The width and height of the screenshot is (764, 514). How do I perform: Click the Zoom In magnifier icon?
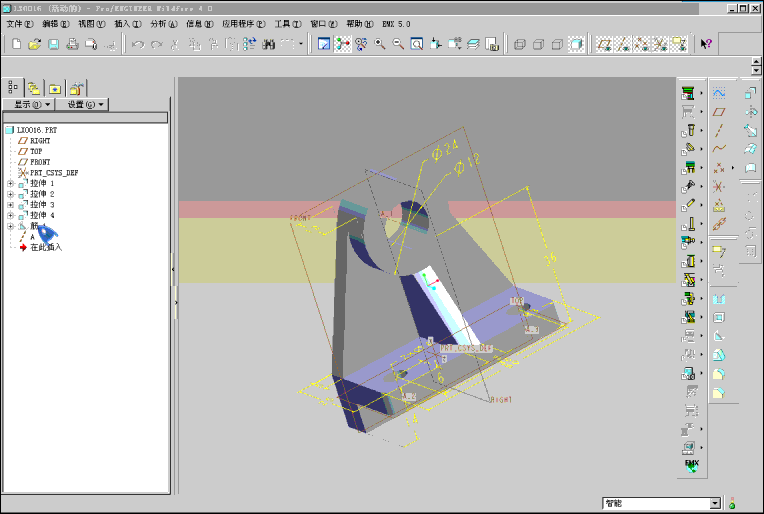380,44
